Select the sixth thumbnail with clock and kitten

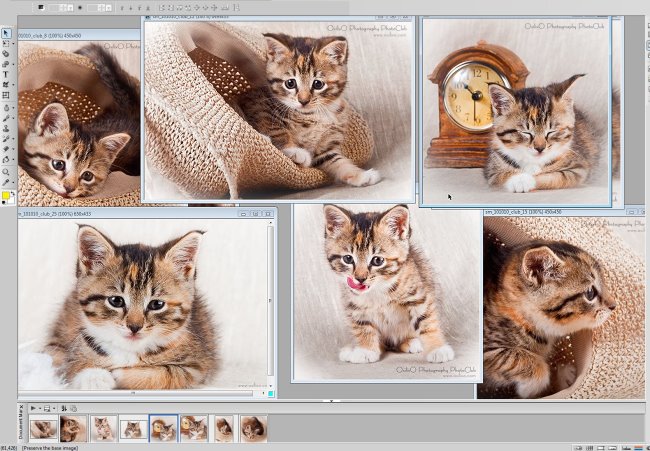click(x=194, y=428)
